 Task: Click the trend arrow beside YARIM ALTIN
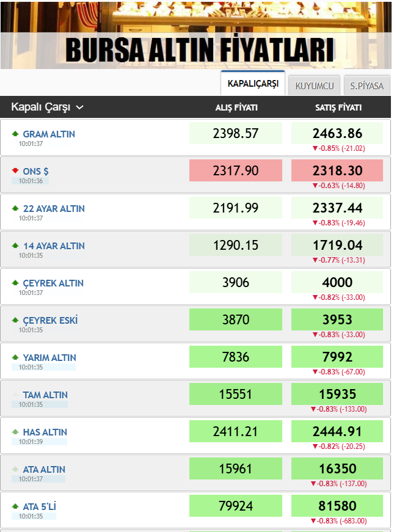15,357
